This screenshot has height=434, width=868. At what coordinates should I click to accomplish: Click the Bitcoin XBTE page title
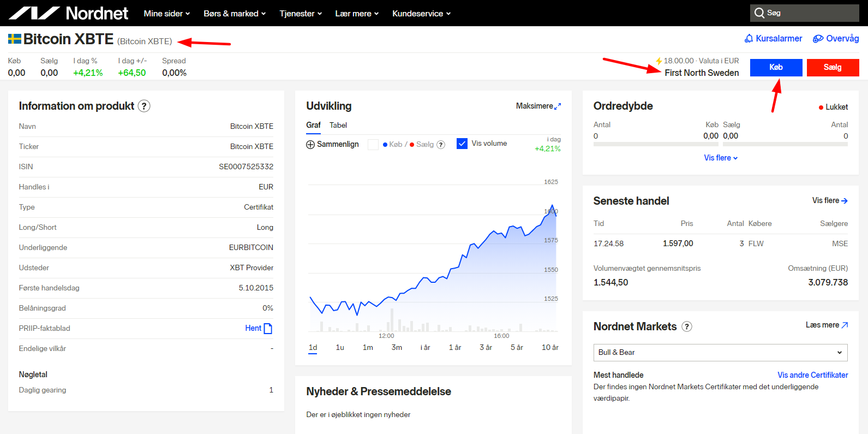click(68, 39)
